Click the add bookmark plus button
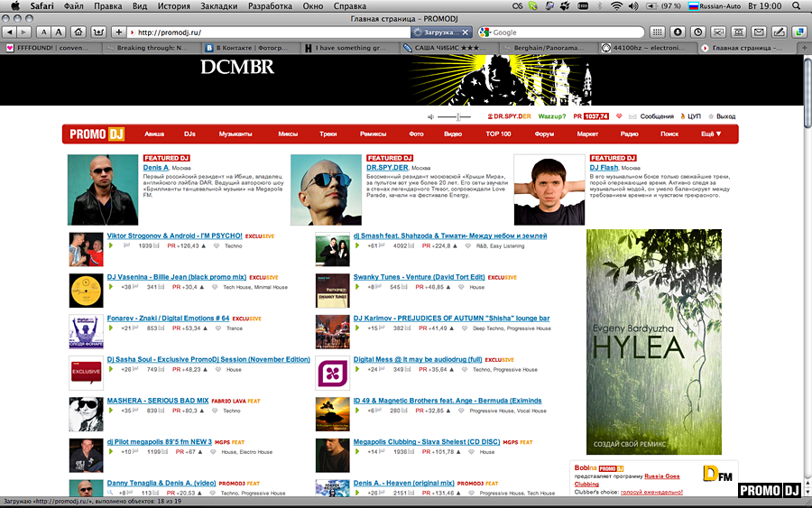 tap(119, 32)
